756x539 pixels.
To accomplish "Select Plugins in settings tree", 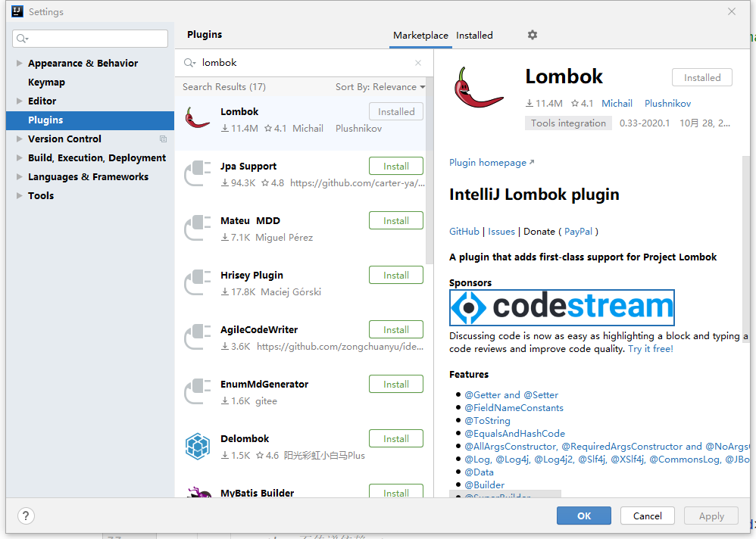I will [90, 120].
